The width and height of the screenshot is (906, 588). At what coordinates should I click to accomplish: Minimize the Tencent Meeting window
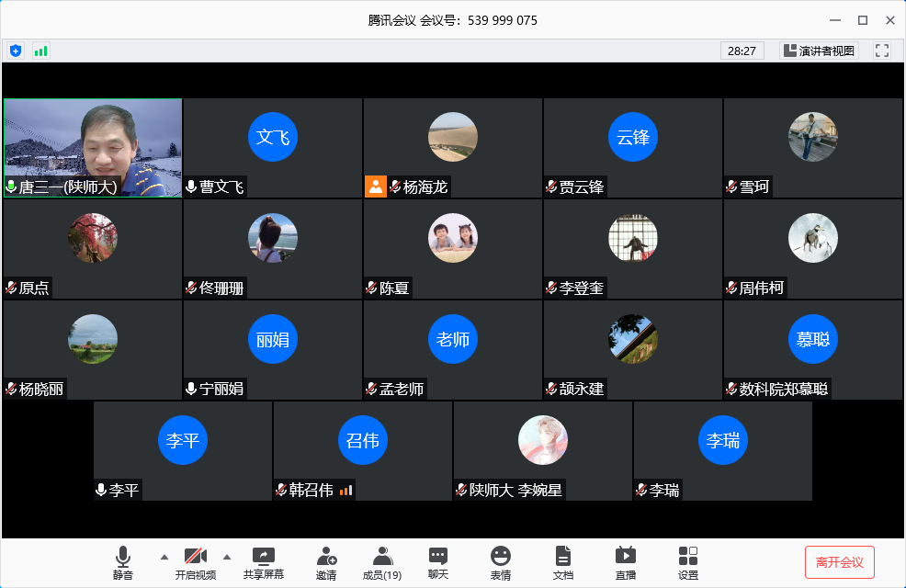tap(835, 20)
